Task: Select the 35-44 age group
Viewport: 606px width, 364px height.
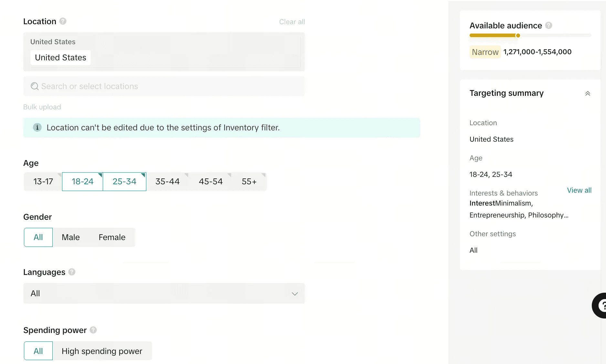Action: click(x=167, y=182)
